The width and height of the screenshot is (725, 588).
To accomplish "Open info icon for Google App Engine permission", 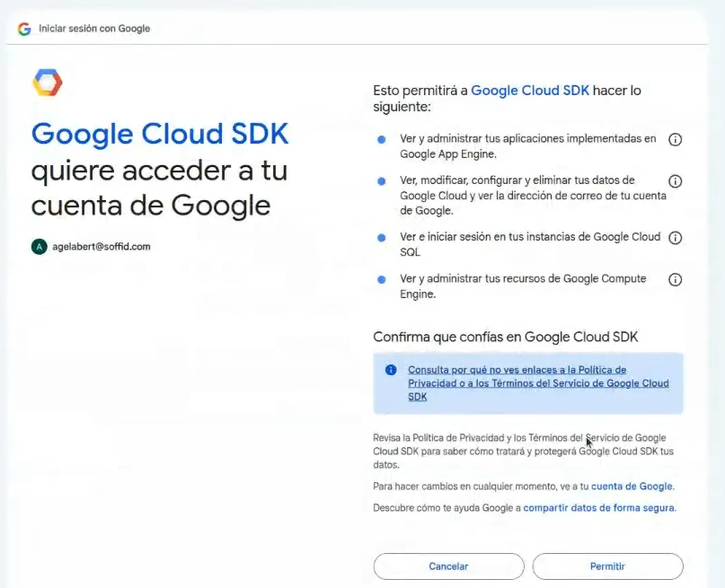I will (675, 139).
